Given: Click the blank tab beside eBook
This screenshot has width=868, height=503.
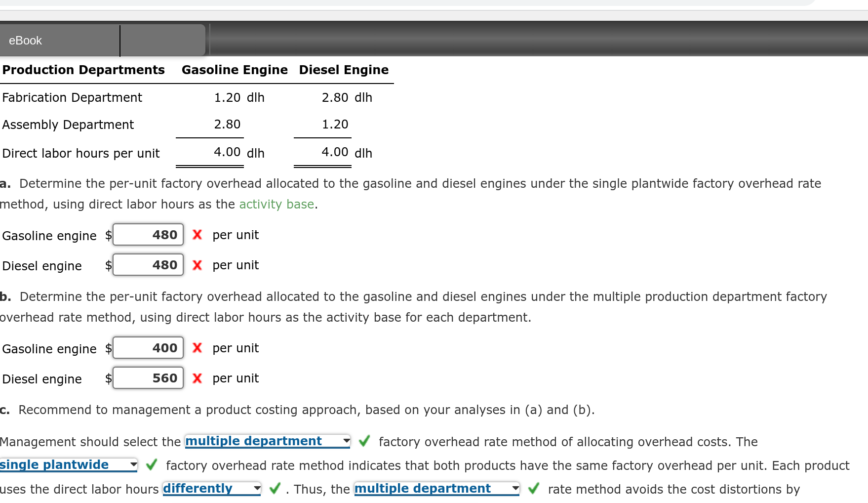Looking at the screenshot, I should [x=162, y=40].
